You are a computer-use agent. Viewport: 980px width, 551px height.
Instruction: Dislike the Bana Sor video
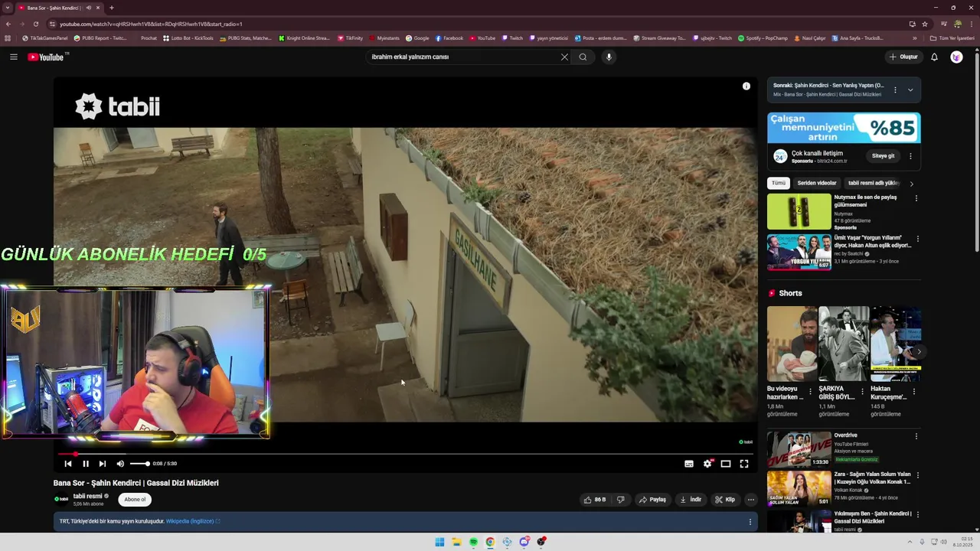pos(621,500)
